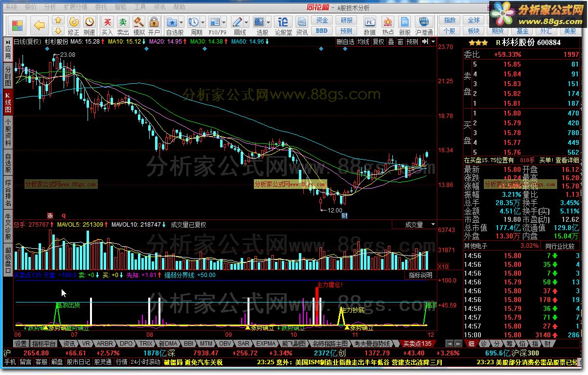Viewport: 588px width, 375px height.
Task: Click the colorful home grid icon
Action: click(x=17, y=25)
